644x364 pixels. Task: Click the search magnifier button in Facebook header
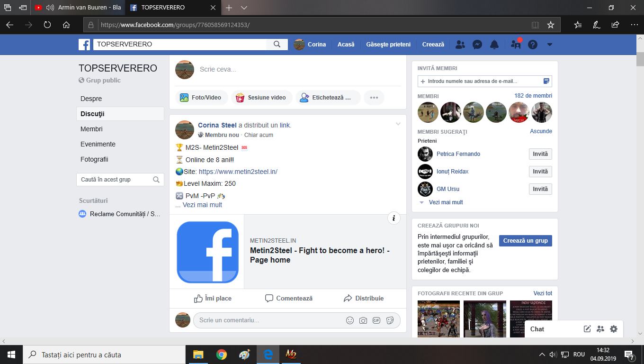pyautogui.click(x=277, y=44)
